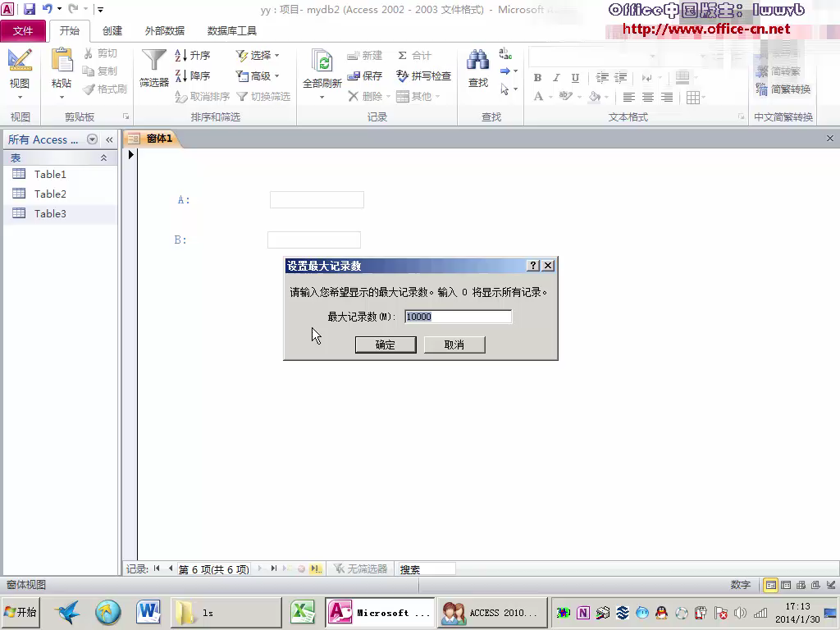Click the replace (ab→ac) icon

(x=505, y=53)
